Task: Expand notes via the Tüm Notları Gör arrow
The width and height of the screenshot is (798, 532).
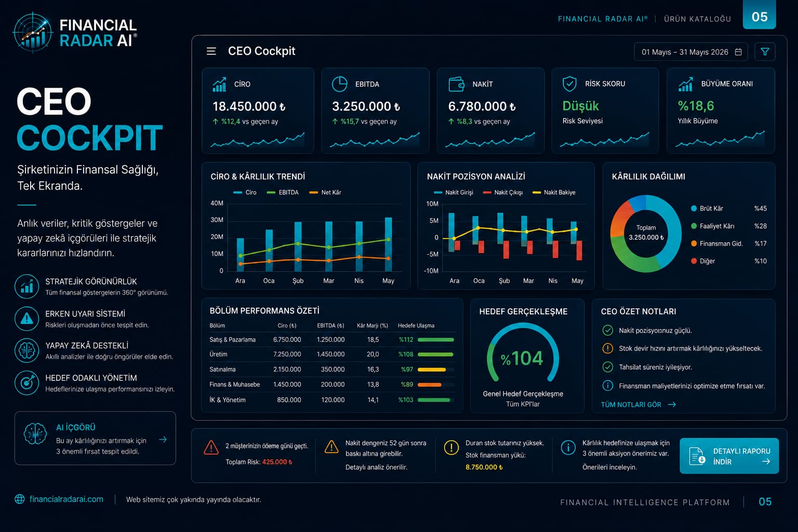Action: [x=672, y=404]
